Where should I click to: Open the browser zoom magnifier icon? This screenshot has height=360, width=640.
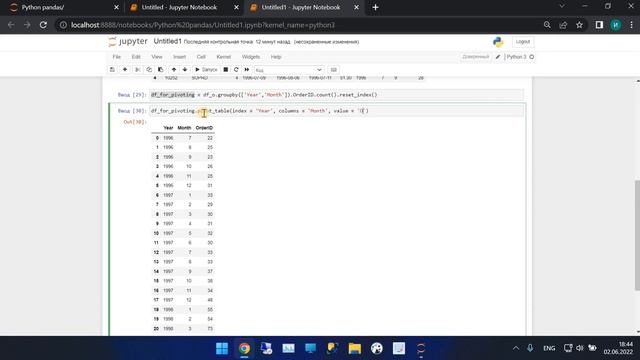pos(547,25)
